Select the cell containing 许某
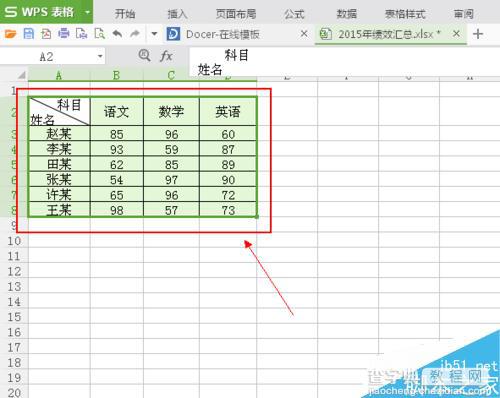 pos(59,194)
